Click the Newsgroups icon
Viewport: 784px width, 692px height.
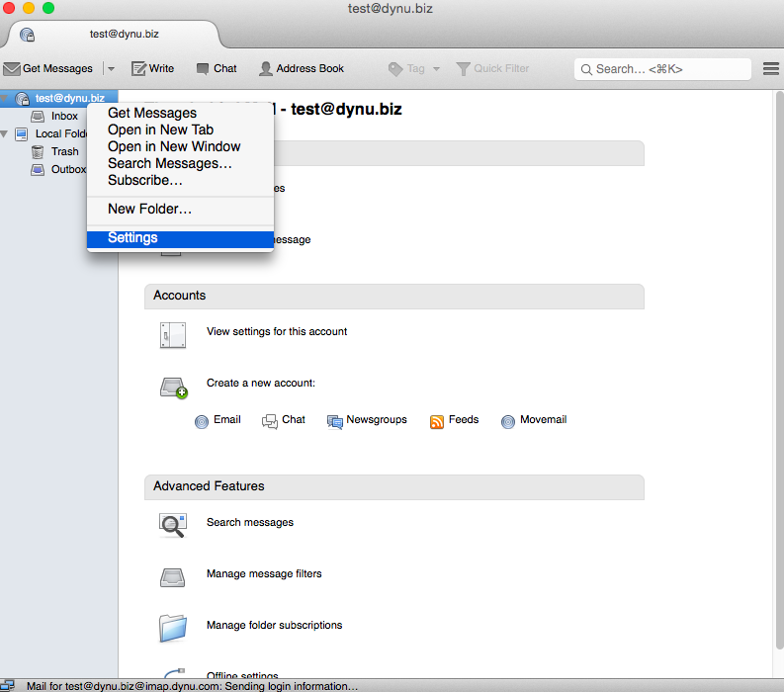(335, 421)
